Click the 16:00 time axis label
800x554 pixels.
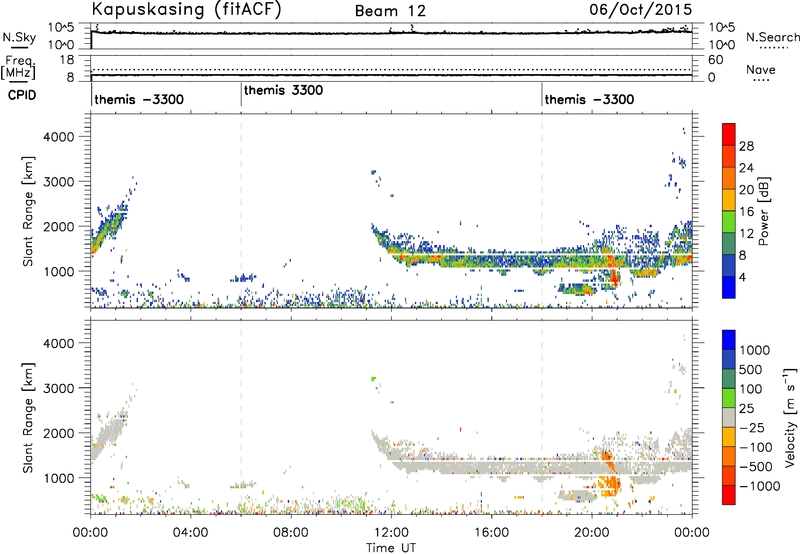[x=491, y=533]
